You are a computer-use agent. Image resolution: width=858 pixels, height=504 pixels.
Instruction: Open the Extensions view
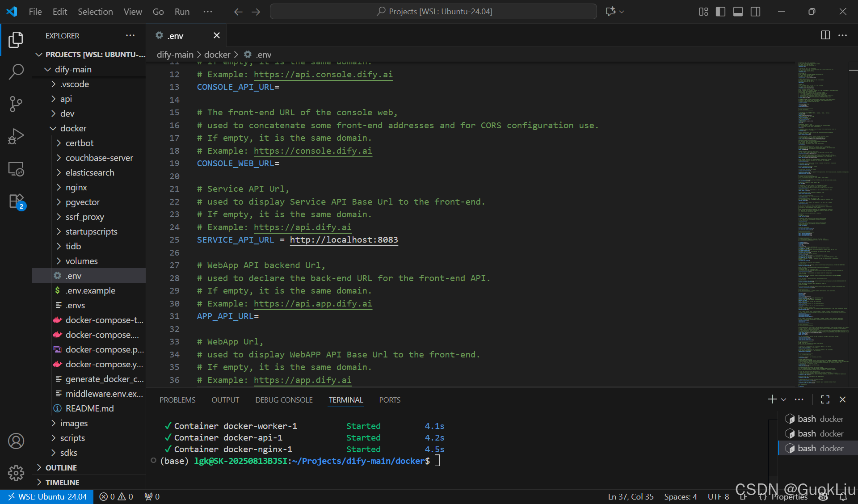click(16, 202)
